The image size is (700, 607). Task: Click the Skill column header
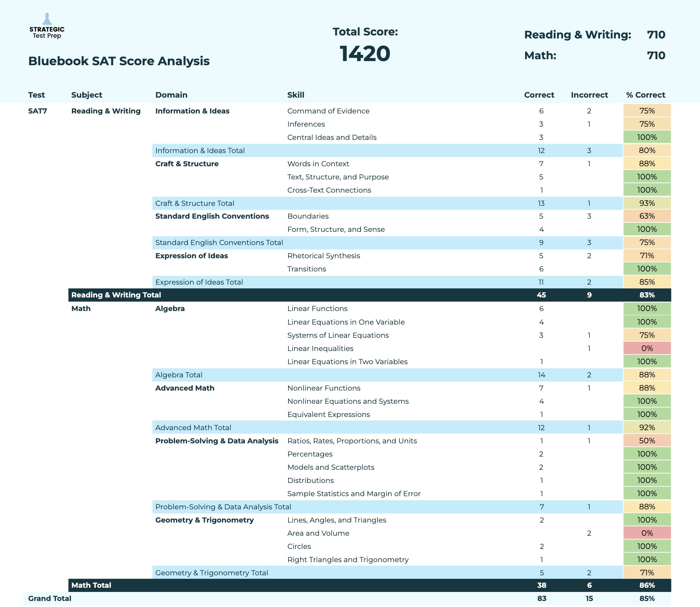(296, 95)
